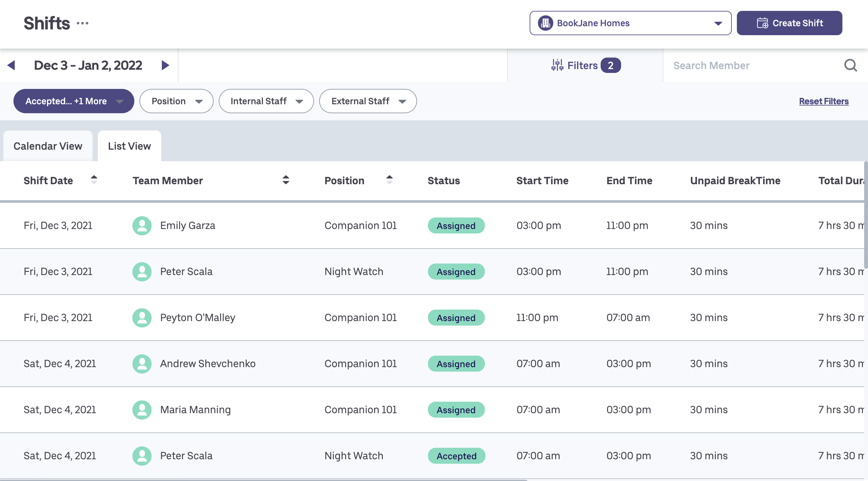Sort the list by Shift Date
This screenshot has height=481, width=868.
(94, 180)
